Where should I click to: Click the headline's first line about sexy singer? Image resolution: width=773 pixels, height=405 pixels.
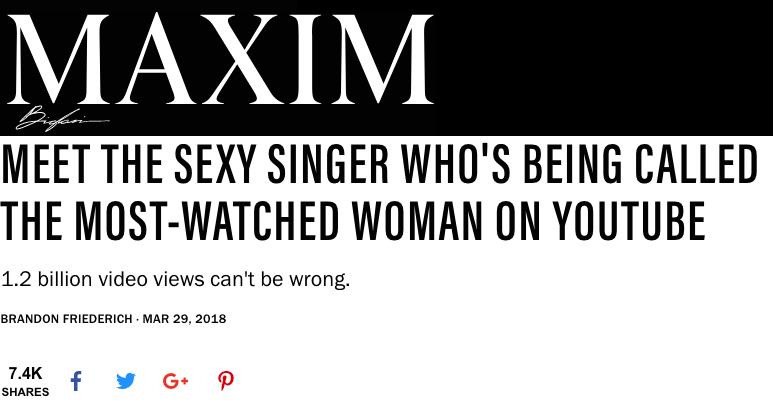point(379,164)
